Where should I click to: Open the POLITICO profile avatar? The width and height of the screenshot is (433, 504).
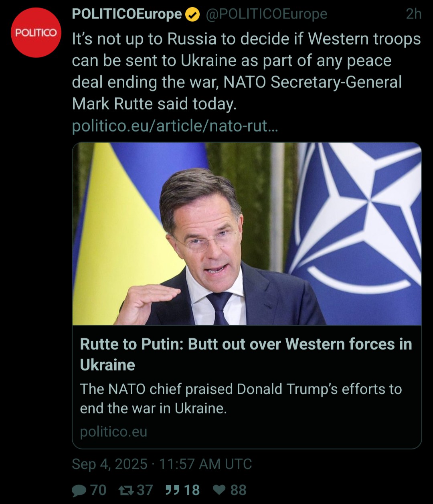(x=36, y=32)
